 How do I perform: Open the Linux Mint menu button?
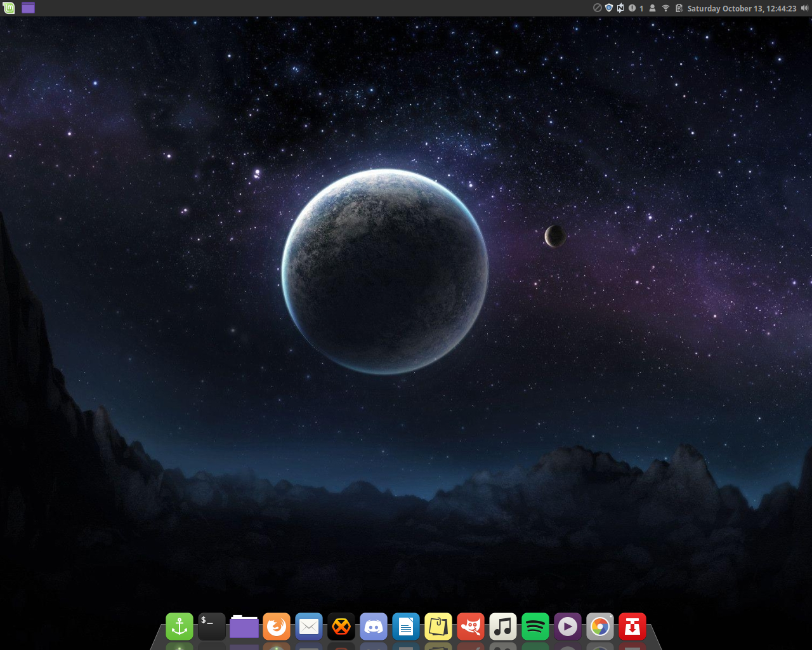(x=9, y=8)
